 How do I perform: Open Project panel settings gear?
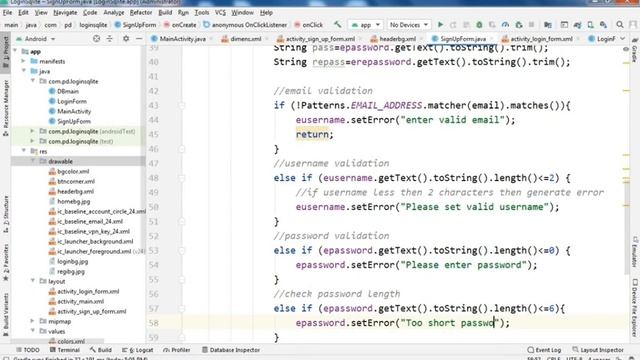point(126,39)
